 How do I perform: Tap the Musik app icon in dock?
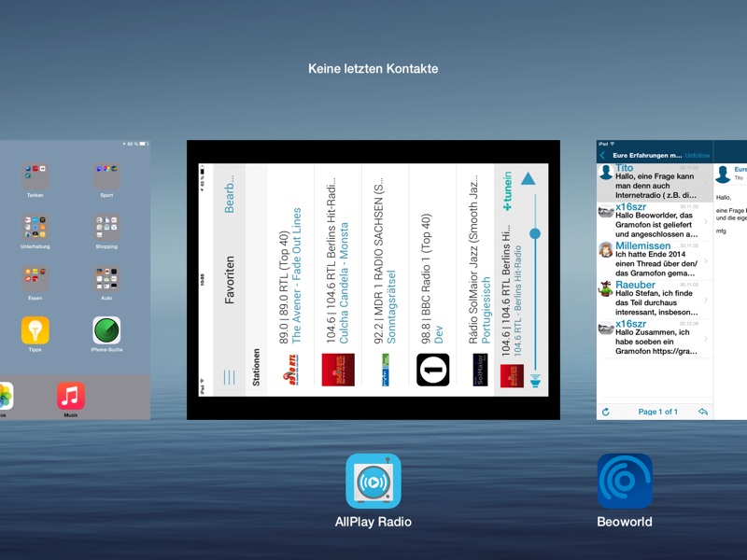point(71,396)
